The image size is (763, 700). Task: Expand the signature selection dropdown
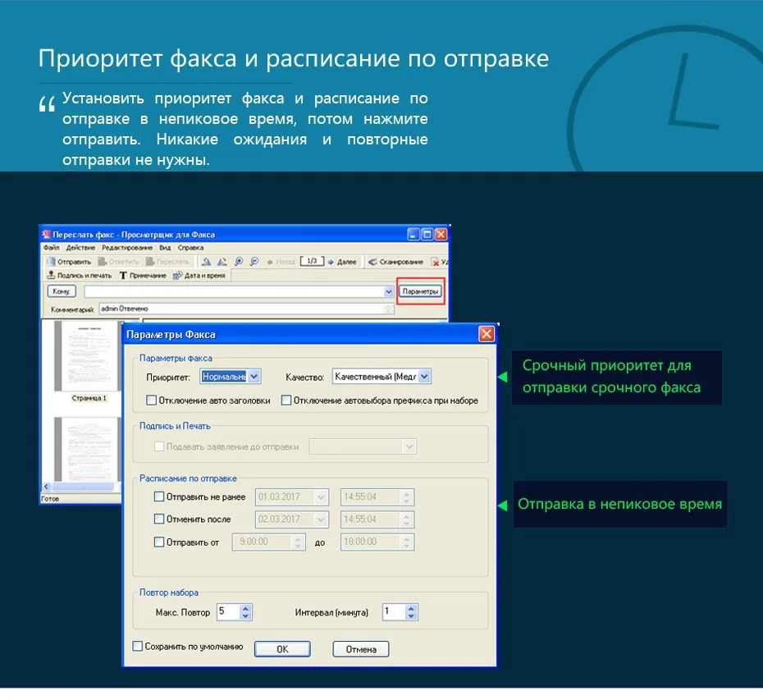(x=409, y=446)
